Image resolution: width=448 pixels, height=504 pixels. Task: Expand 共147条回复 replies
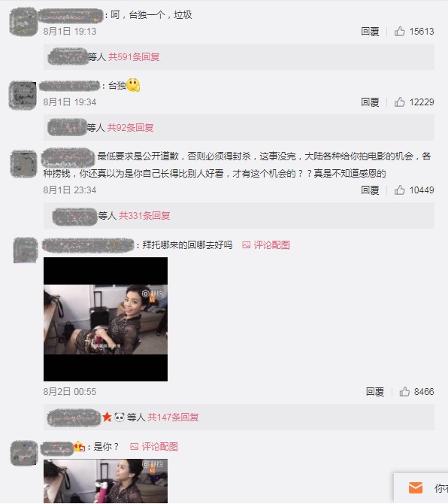[173, 417]
